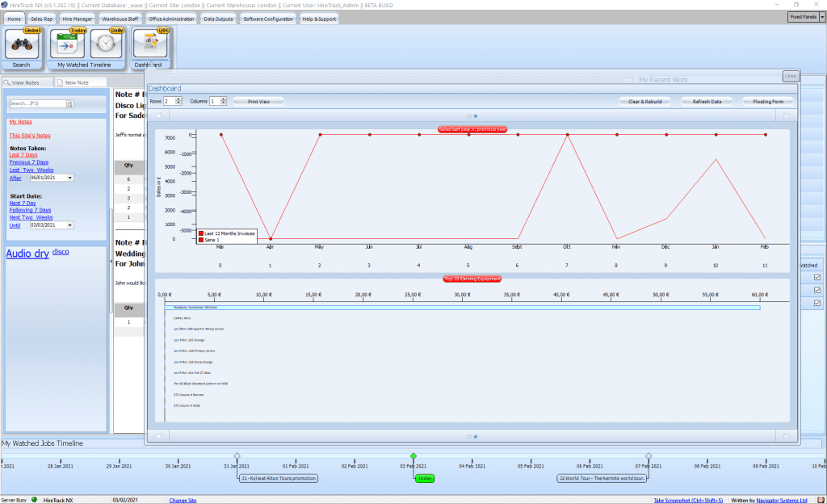This screenshot has height=504, width=827.
Task: Open the Global Search binoculars icon
Action: [22, 44]
